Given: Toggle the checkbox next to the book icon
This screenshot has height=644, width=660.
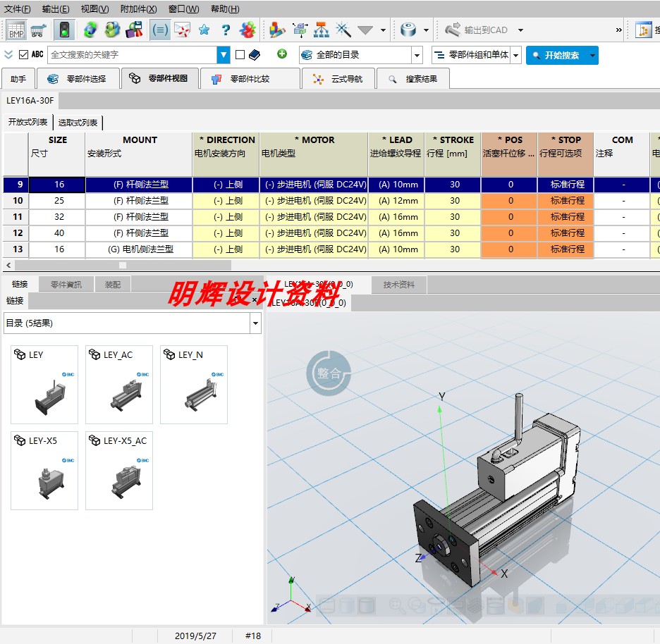Looking at the screenshot, I should point(240,55).
